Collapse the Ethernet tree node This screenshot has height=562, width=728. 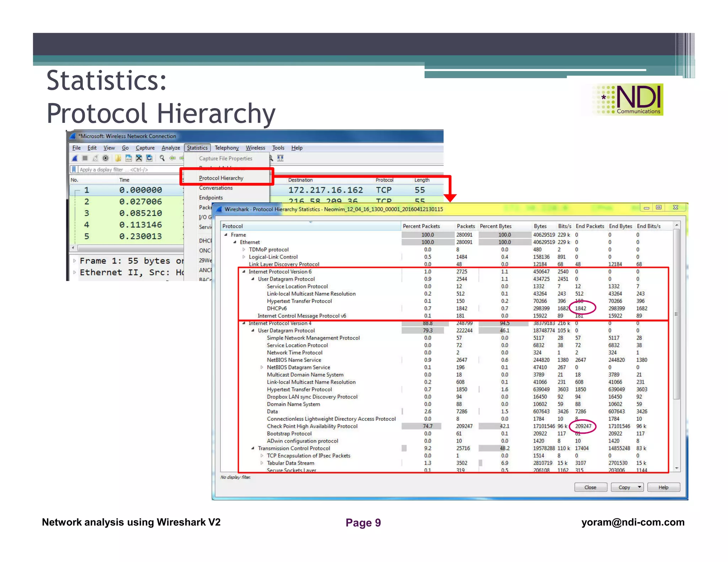coord(235,242)
